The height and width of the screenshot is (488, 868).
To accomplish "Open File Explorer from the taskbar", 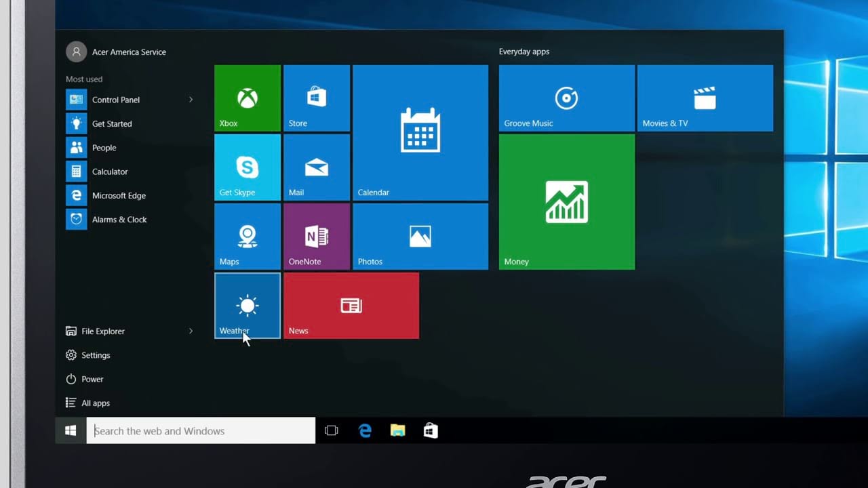I will coord(397,430).
